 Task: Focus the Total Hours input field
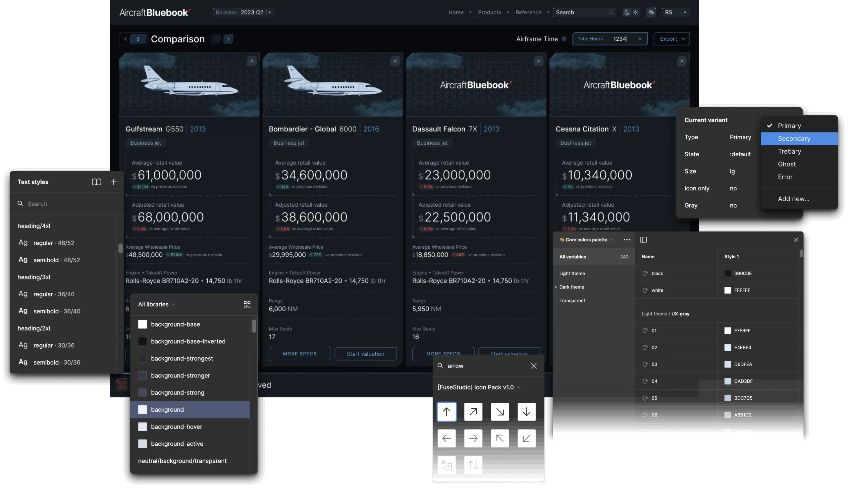tap(609, 39)
